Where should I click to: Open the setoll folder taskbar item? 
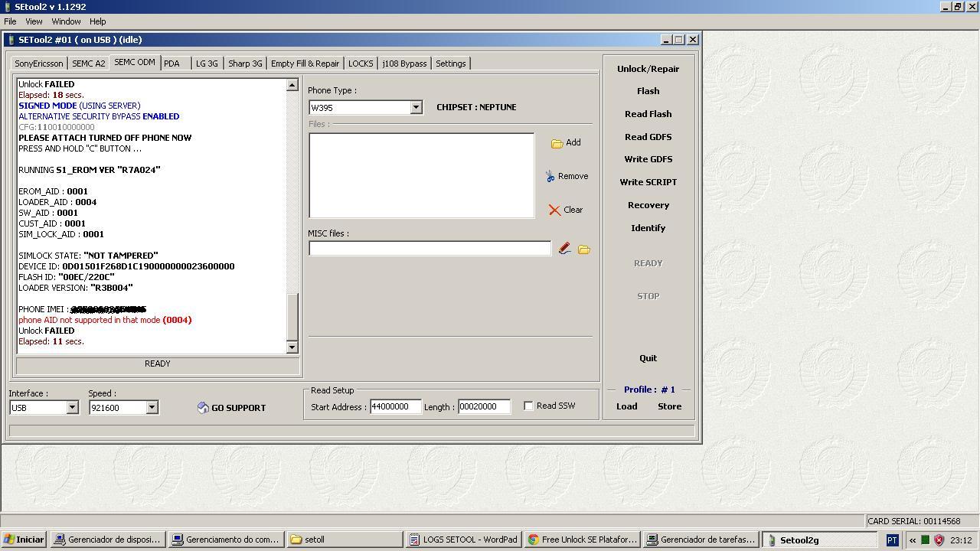[x=345, y=540]
